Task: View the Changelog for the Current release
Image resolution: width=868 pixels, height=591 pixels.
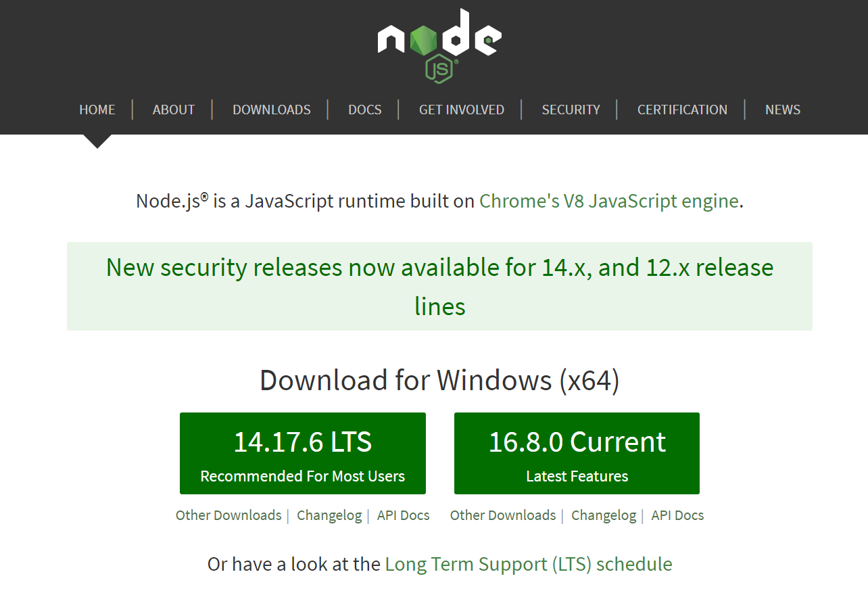Action: (604, 515)
